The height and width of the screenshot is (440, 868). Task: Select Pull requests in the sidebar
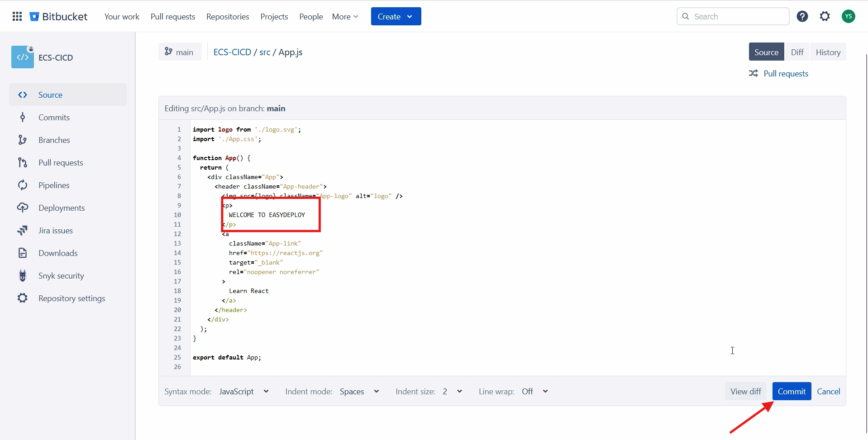pos(68,162)
